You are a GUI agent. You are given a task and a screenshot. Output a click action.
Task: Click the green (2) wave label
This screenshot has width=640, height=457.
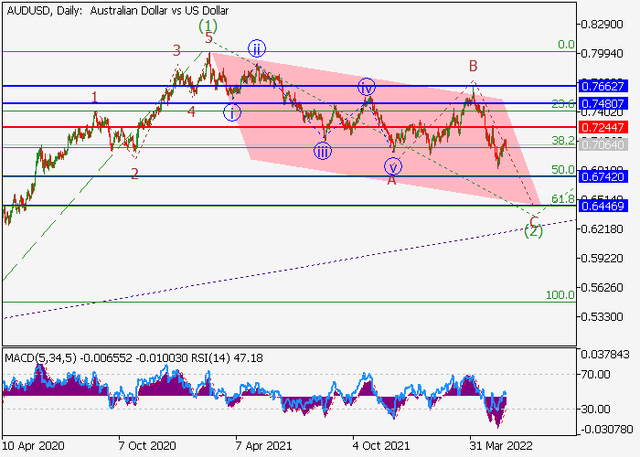pos(534,231)
